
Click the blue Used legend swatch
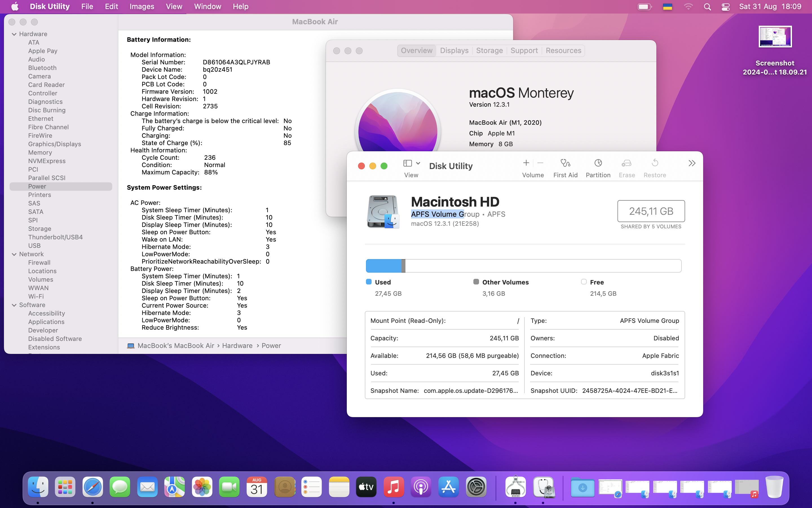point(369,282)
